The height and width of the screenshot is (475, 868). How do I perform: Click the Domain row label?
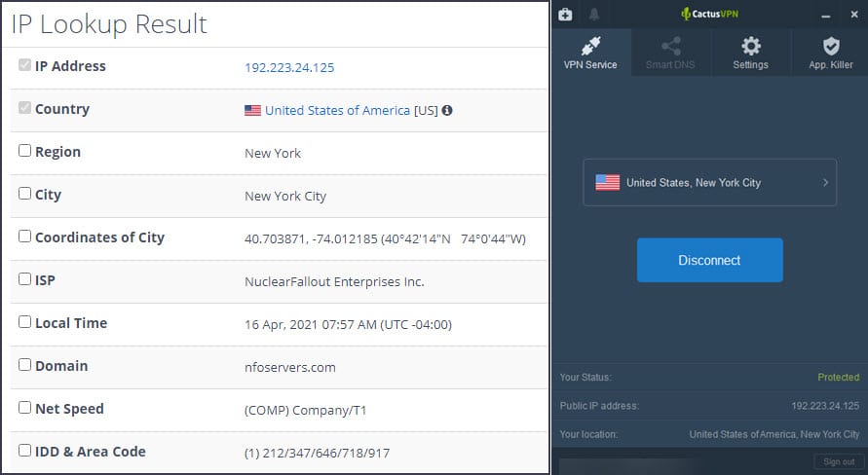coord(61,366)
